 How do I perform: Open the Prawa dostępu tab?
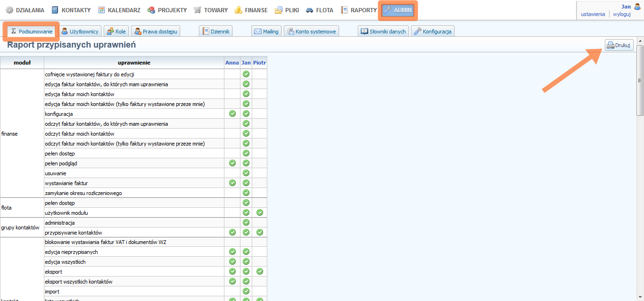(155, 32)
